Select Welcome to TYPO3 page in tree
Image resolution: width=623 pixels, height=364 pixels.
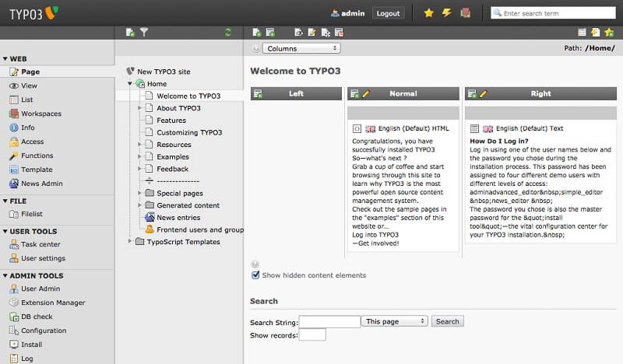pos(188,96)
